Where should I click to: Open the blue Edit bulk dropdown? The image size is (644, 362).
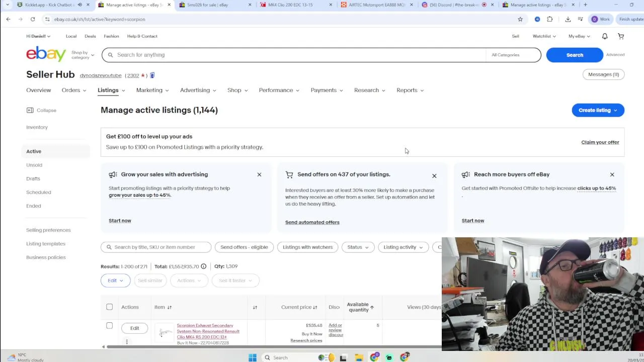tap(115, 281)
